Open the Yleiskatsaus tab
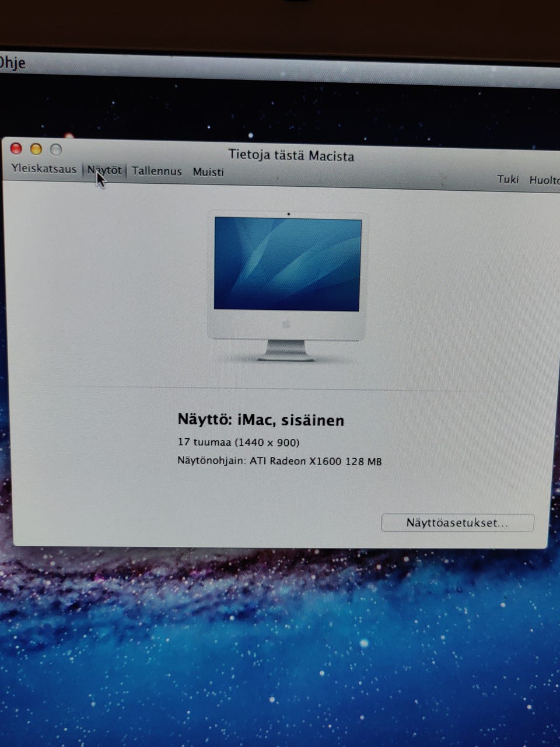560x747 pixels. point(44,169)
